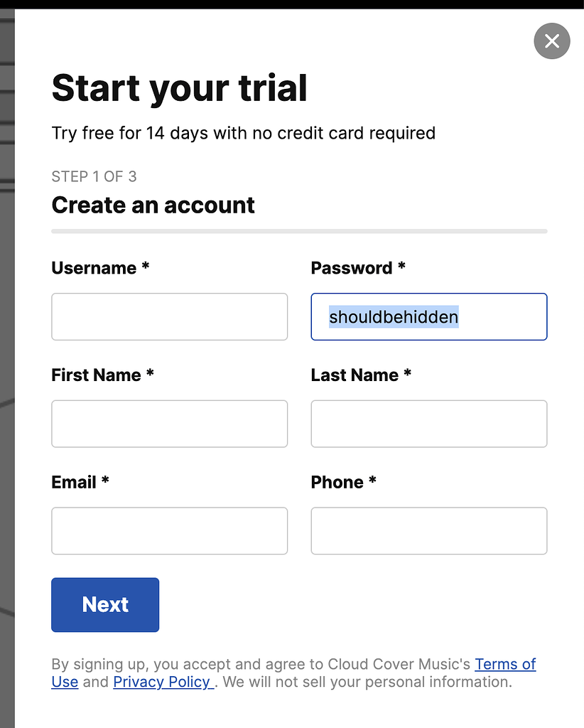Click the step progress bar
The height and width of the screenshot is (728, 584).
click(x=299, y=231)
